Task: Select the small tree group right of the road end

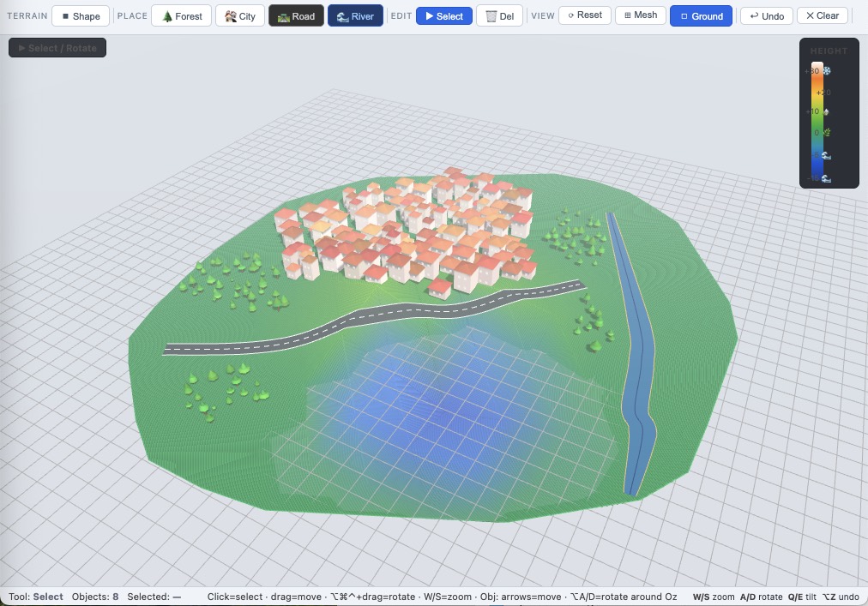Action: coord(594,322)
